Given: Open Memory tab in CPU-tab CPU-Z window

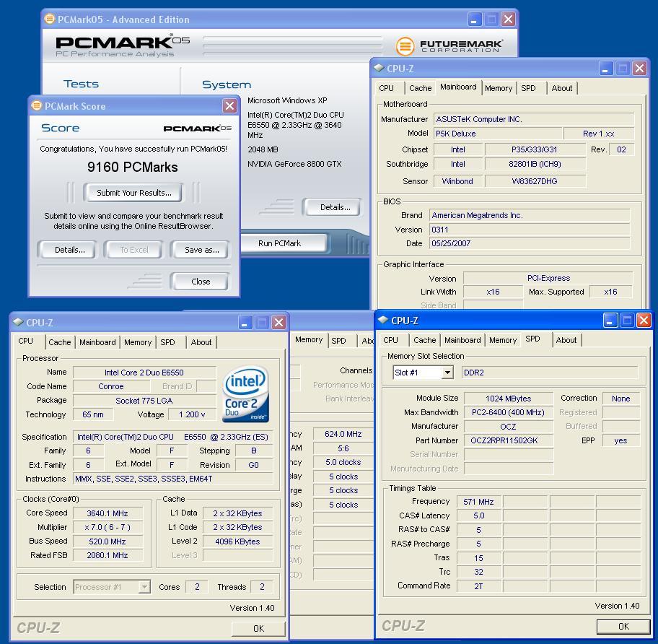Looking at the screenshot, I should [x=138, y=342].
